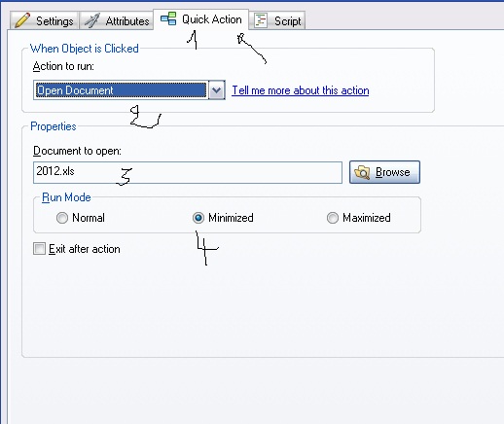The image size is (504, 424).
Task: Click the Browse button text
Action: [x=392, y=172]
